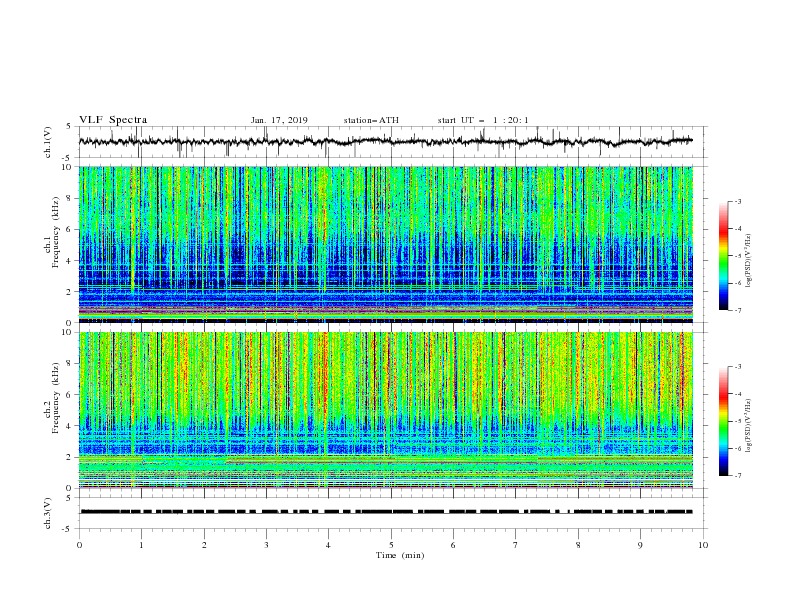Click time axis tick label "7"
The image size is (792, 612).
pos(516,545)
